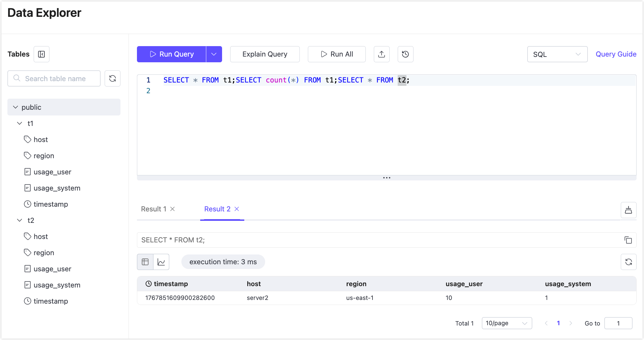
Task: Show results in table view mode
Action: click(x=145, y=262)
